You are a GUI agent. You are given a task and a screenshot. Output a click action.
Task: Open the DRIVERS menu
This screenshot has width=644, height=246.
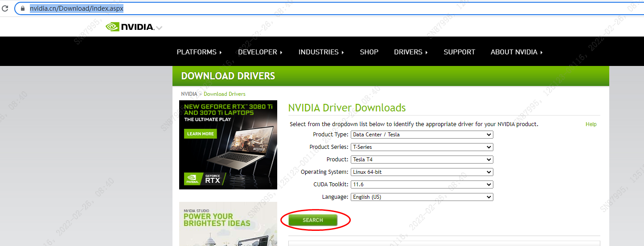click(411, 52)
